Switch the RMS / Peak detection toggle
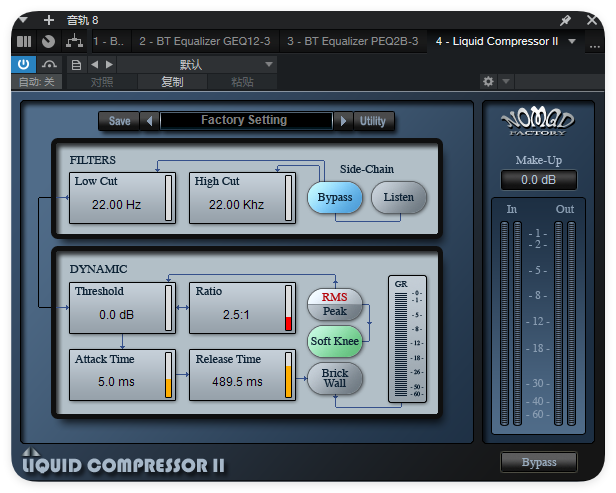Image resolution: width=616 pixels, height=493 pixels. (x=335, y=304)
